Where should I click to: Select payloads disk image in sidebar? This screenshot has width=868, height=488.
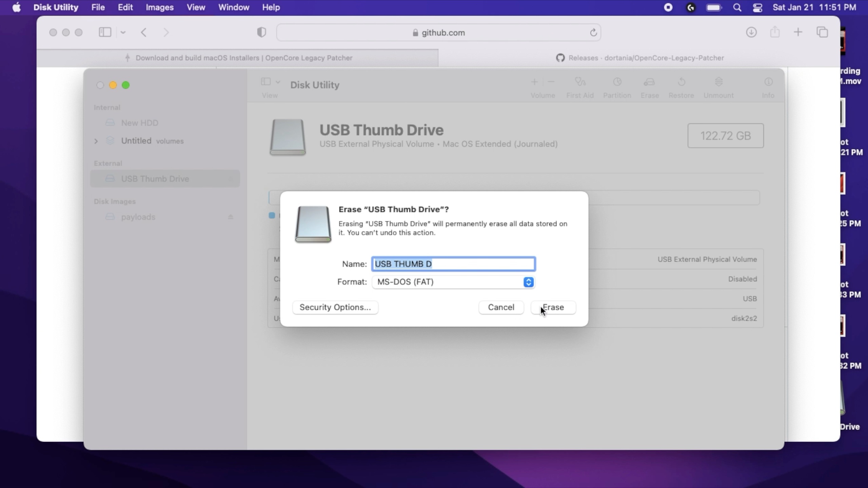pyautogui.click(x=138, y=217)
